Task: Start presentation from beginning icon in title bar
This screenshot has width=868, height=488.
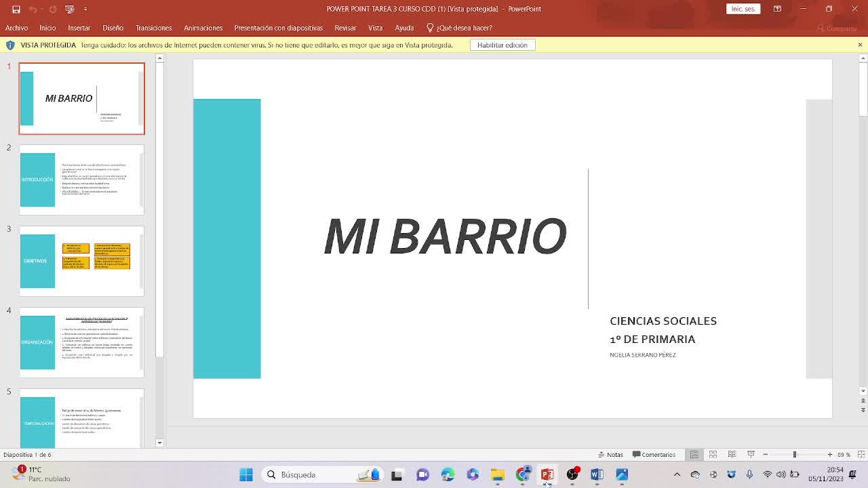Action: coord(70,9)
